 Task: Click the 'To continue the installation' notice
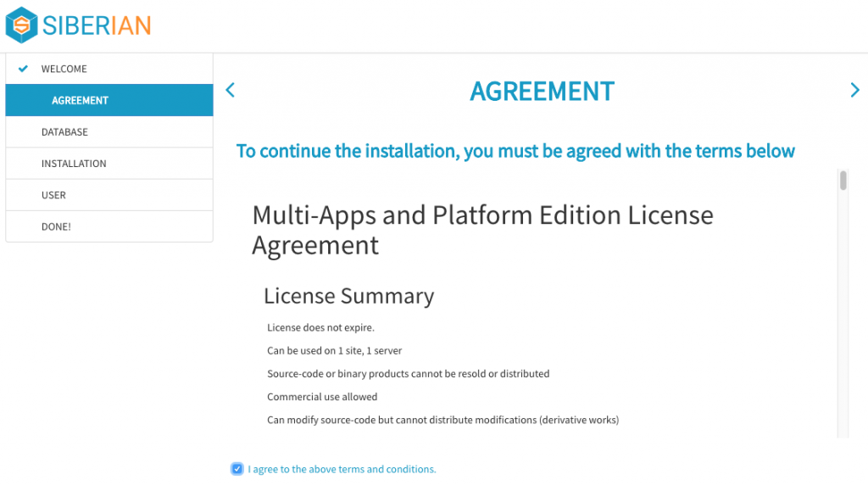tap(515, 151)
